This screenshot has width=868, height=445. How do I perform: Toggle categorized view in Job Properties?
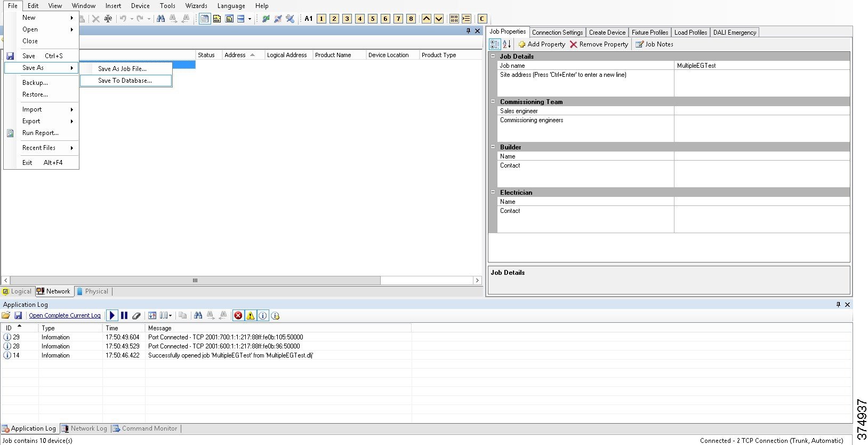(495, 44)
